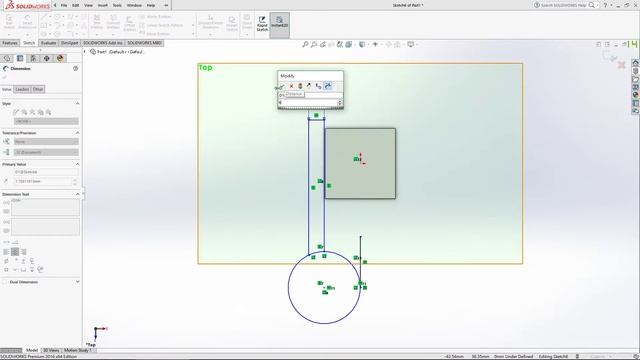This screenshot has width=640, height=360.
Task: Open the Tools menu
Action: pyautogui.click(x=117, y=5)
